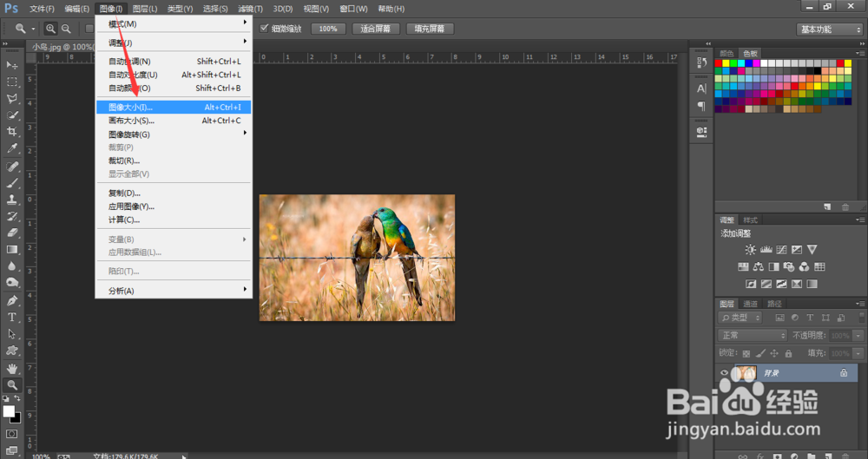
Task: Select the Eyedropper tool
Action: tap(11, 148)
